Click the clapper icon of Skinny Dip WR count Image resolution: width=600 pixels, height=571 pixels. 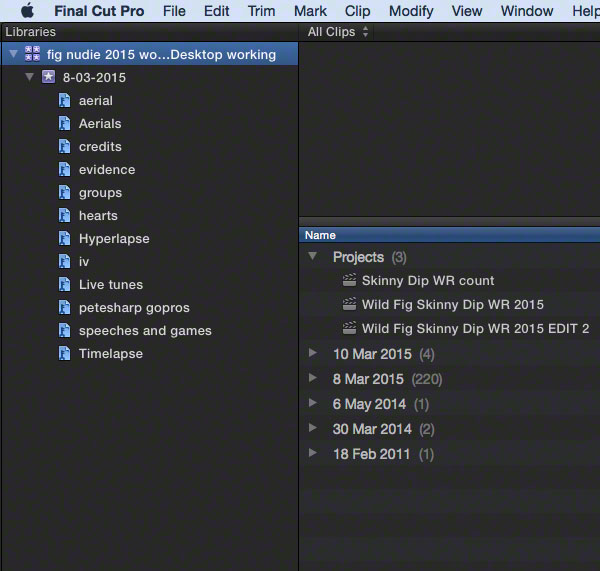point(349,280)
